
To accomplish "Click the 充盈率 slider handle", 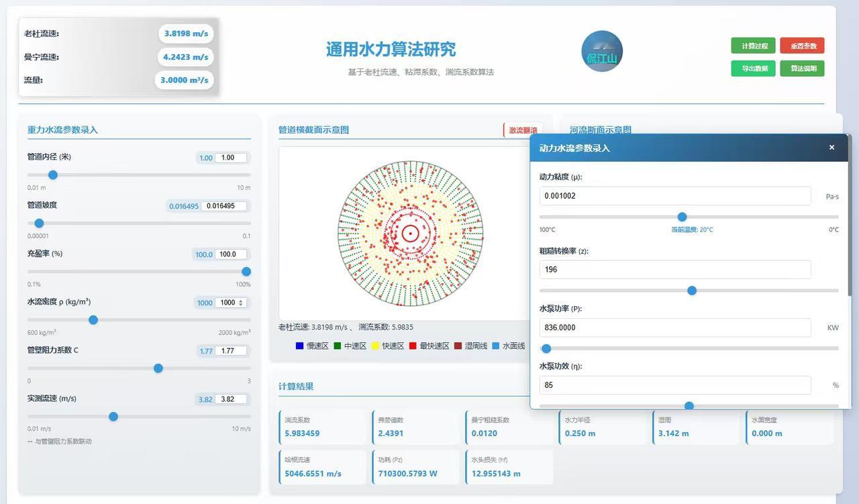I will pyautogui.click(x=246, y=271).
